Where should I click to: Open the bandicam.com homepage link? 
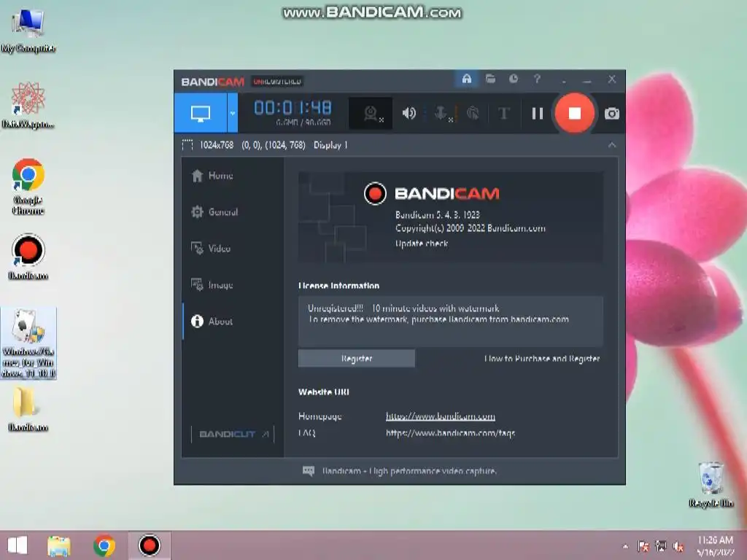[x=440, y=416]
